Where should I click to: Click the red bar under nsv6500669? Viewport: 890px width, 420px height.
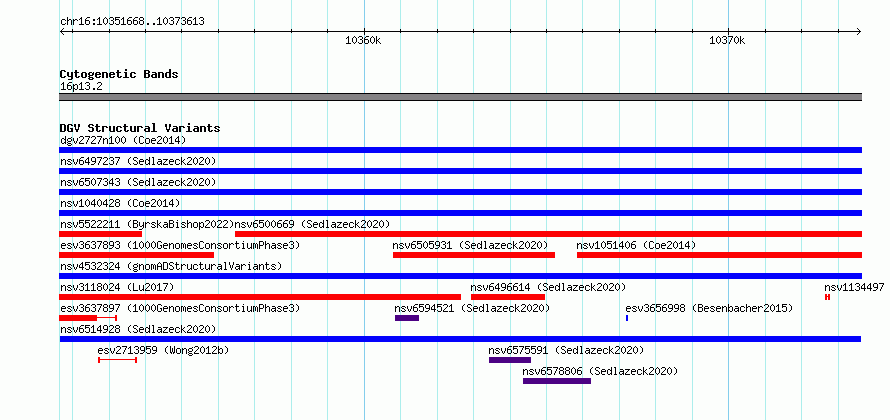click(x=548, y=234)
